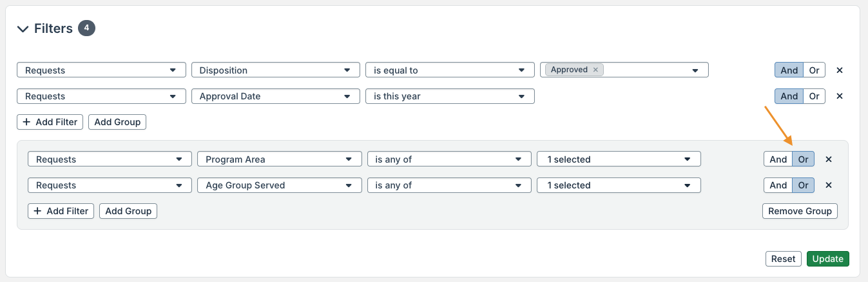
Task: Expand Program Area '1 selected' values dropdown
Action: (x=618, y=159)
